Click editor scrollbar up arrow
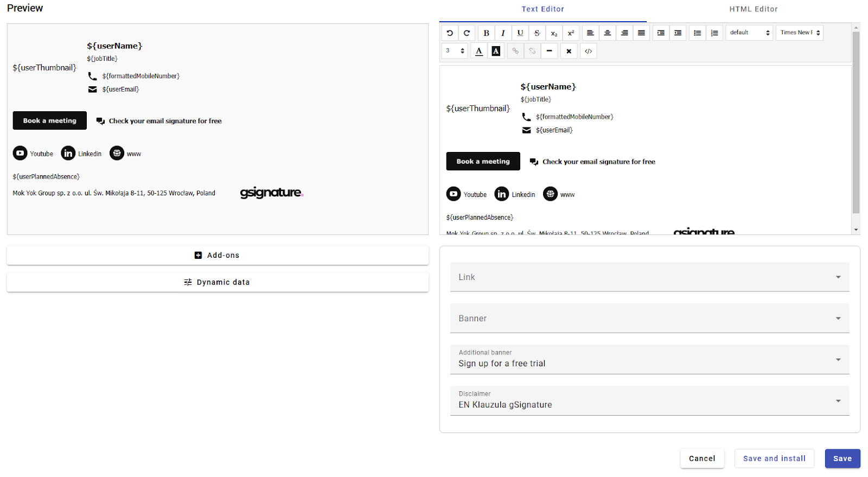 856,27
